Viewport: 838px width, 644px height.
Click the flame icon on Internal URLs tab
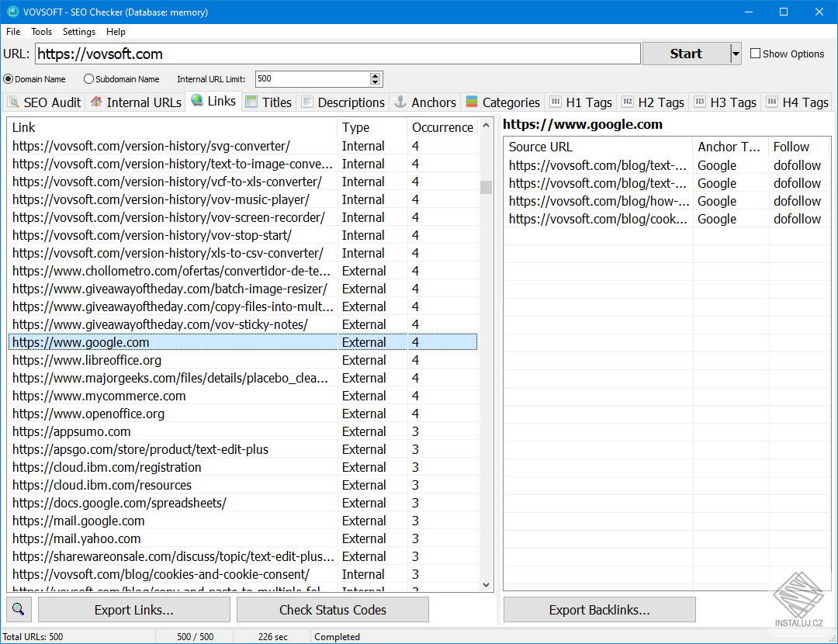pyautogui.click(x=95, y=102)
